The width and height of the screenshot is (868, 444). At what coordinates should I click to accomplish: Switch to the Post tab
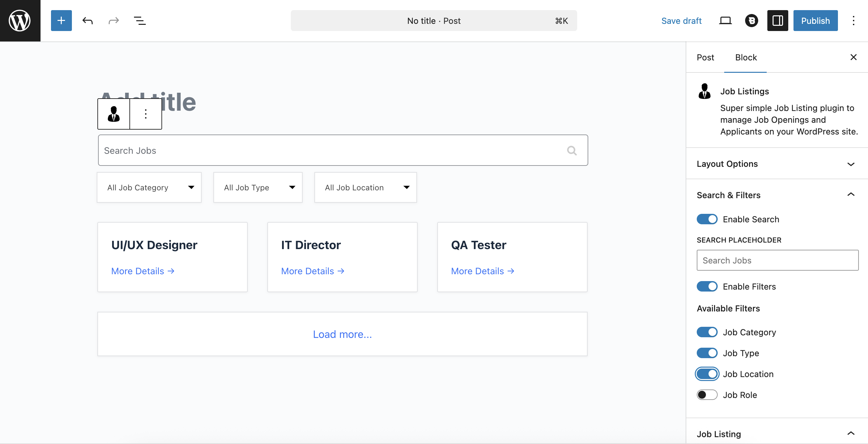[x=705, y=57]
